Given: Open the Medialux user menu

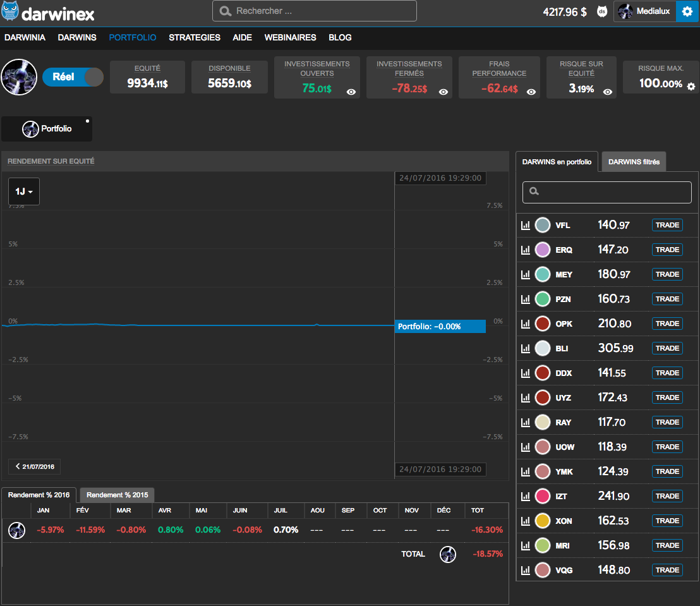Looking at the screenshot, I should click(x=644, y=11).
